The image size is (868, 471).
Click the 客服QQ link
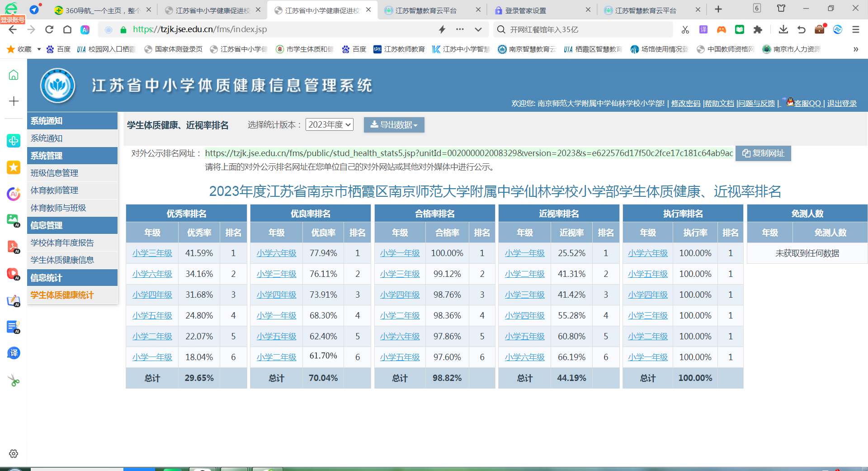pos(807,103)
